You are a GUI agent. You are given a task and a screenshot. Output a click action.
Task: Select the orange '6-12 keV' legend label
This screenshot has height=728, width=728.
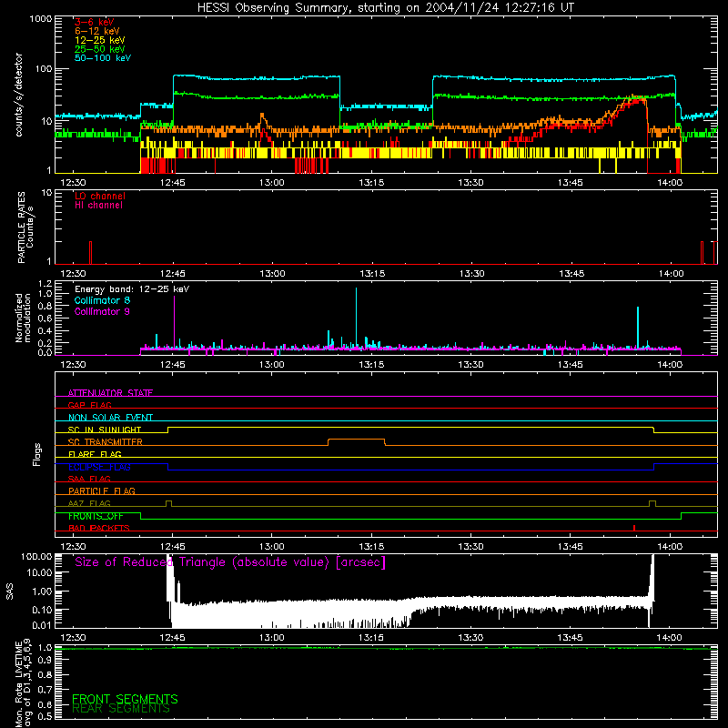pos(97,31)
